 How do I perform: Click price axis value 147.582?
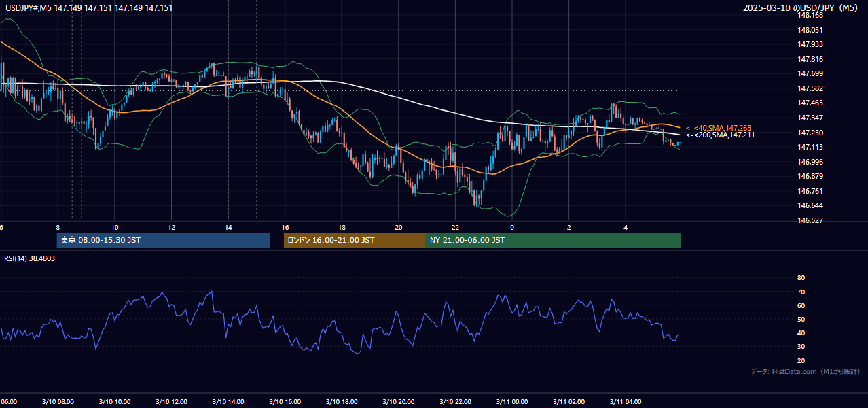click(810, 88)
